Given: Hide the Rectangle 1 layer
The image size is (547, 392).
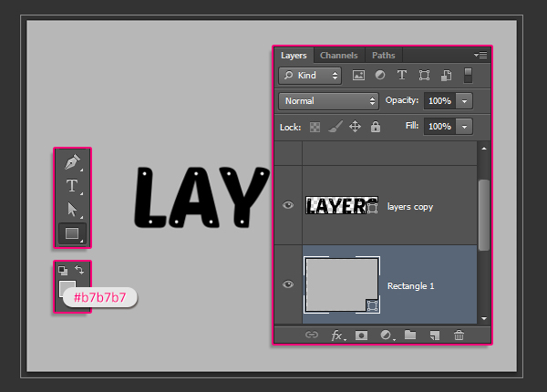Looking at the screenshot, I should (288, 284).
